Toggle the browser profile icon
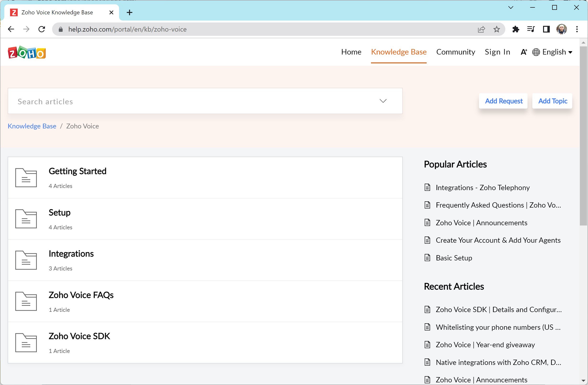This screenshot has height=385, width=588. pyautogui.click(x=562, y=29)
